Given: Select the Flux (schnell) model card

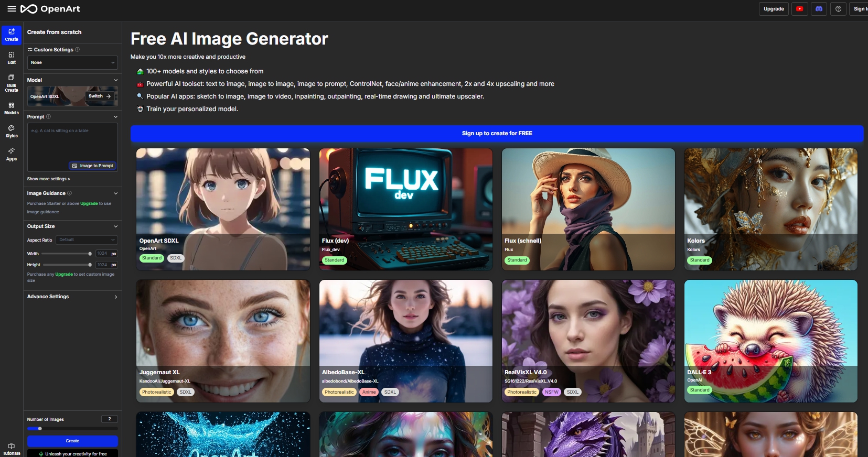Looking at the screenshot, I should tap(588, 209).
